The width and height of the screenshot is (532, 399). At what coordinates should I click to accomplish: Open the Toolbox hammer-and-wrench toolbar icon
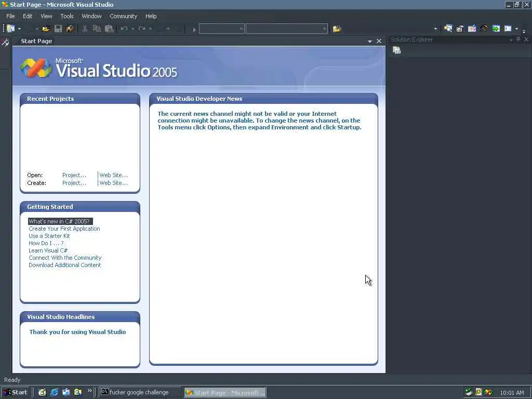[484, 29]
